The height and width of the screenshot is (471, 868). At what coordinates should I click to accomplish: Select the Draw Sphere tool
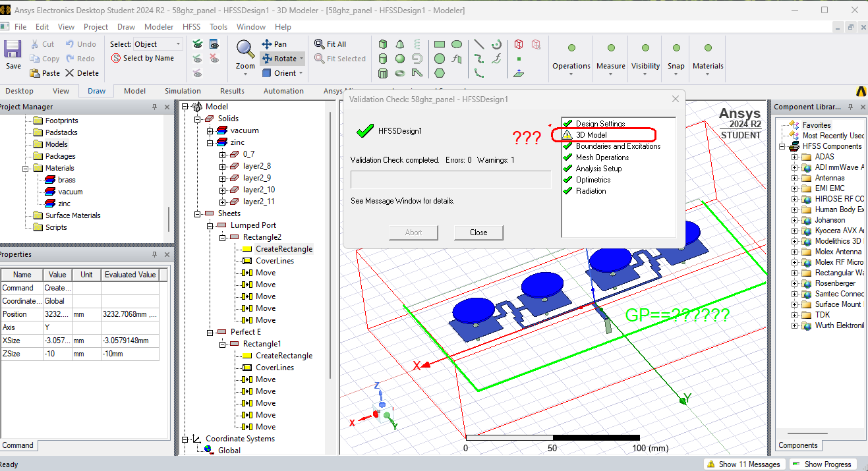click(x=400, y=58)
